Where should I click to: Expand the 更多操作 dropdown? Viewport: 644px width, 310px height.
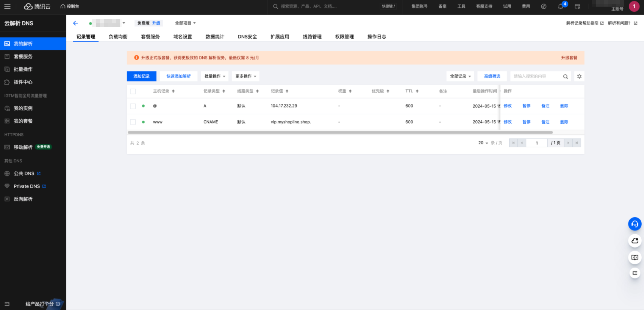click(245, 76)
